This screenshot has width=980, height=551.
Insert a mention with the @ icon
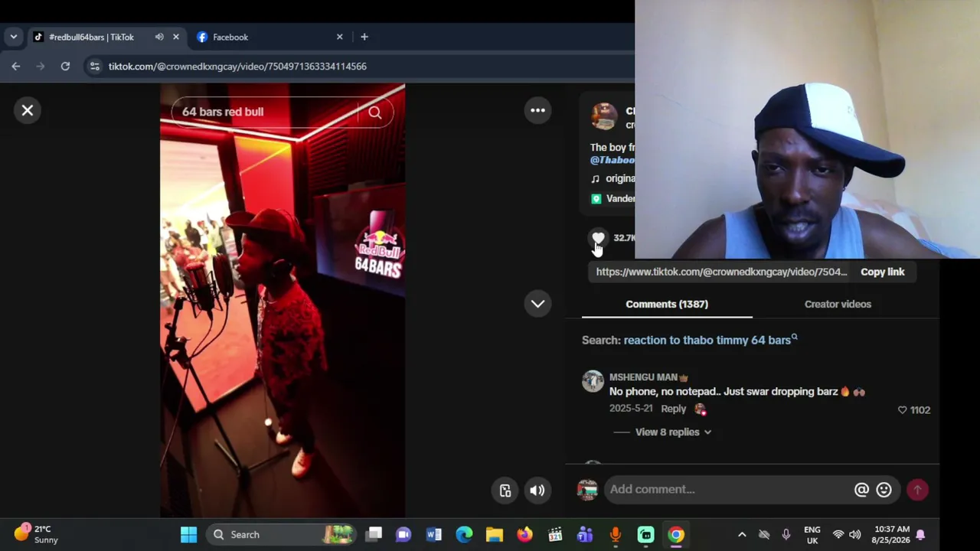coord(861,490)
